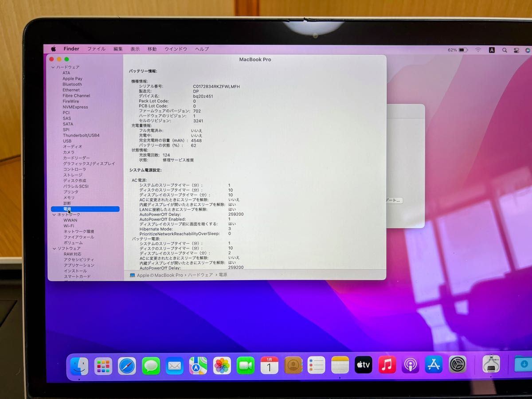Select Bluetooth in the sidebar

pos(72,84)
